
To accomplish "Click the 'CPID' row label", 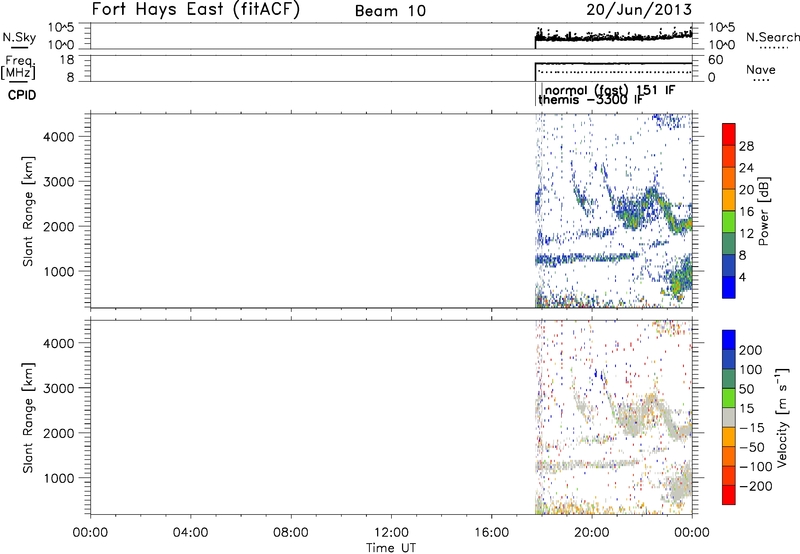I will pos(22,95).
